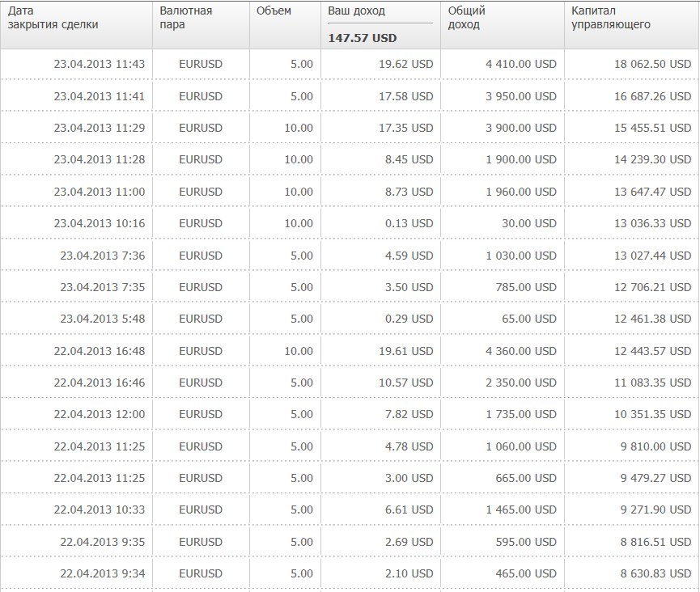Image resolution: width=700 pixels, height=592 pixels.
Task: Click the 'Капитал управляющего' column header
Action: coord(611,18)
